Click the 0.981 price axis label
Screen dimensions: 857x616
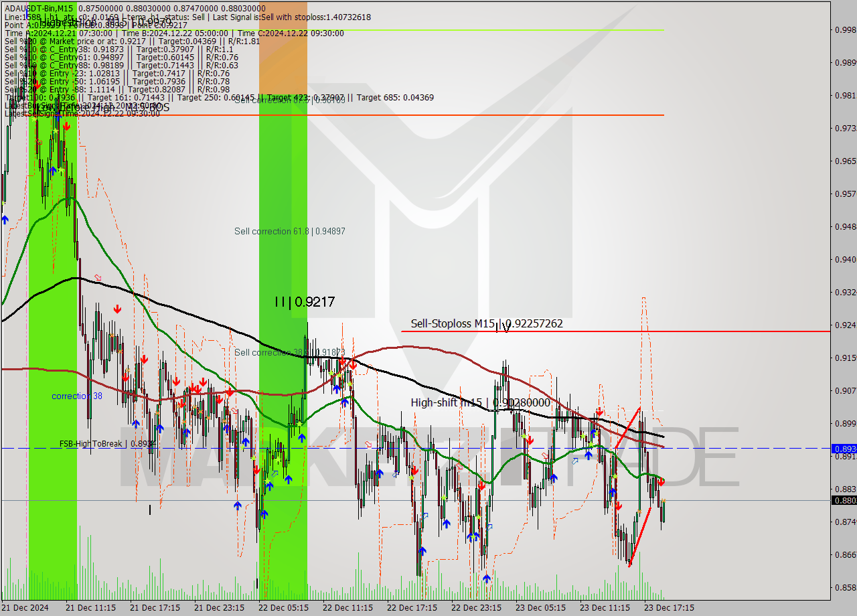point(845,95)
